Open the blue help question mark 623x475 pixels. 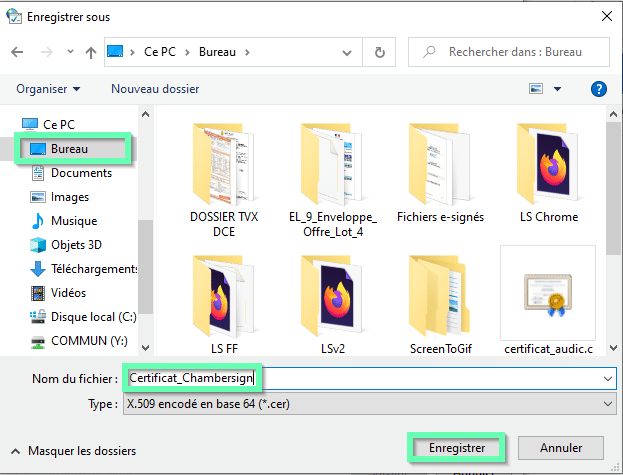pyautogui.click(x=599, y=89)
